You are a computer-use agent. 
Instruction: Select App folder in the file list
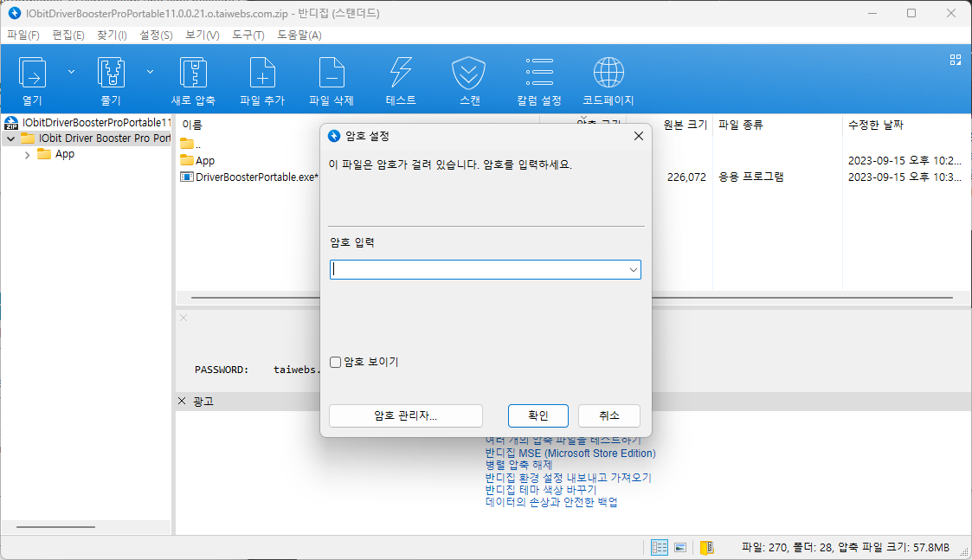click(x=197, y=161)
